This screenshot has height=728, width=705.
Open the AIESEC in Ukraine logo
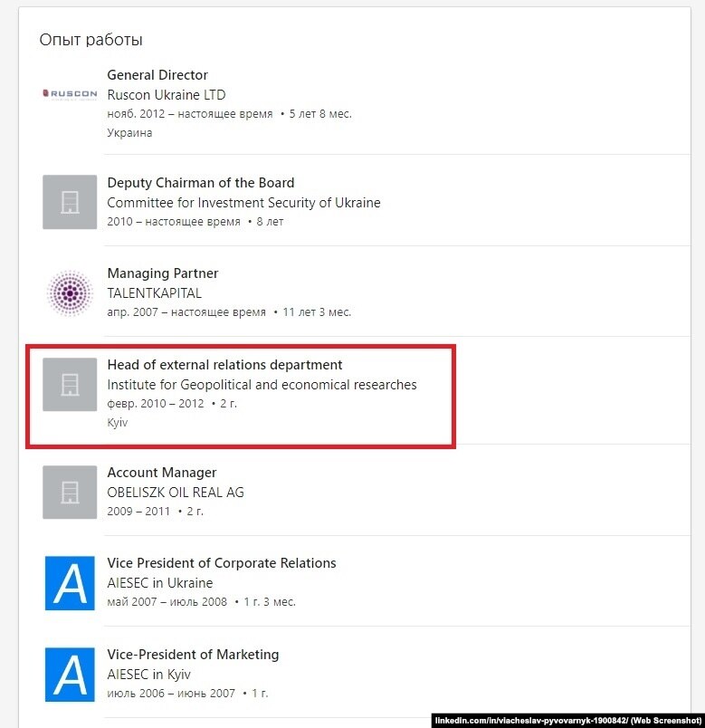point(70,583)
